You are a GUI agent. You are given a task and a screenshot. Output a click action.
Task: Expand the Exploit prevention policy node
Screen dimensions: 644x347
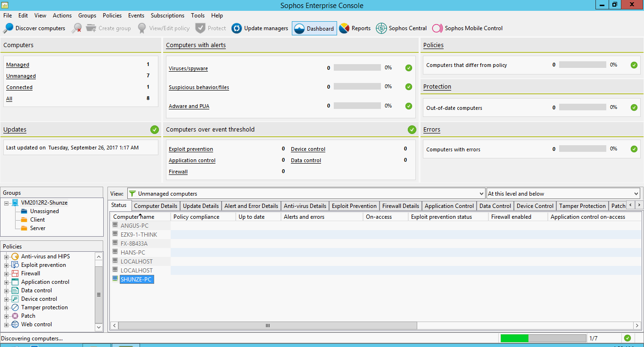point(7,265)
